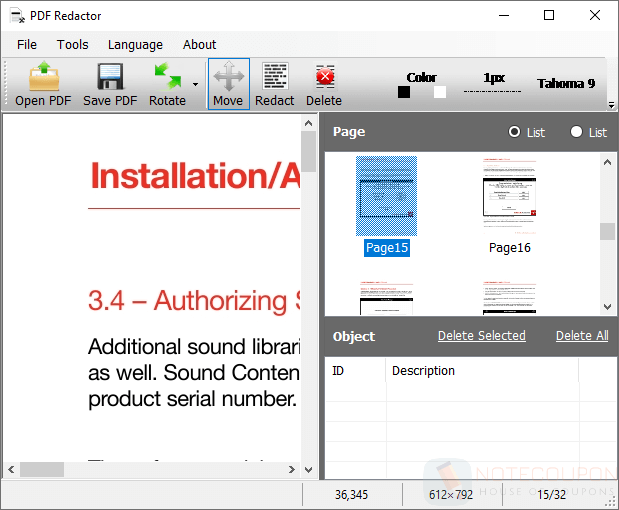Open the About menu
Viewport: 619px width, 510px height.
(199, 45)
